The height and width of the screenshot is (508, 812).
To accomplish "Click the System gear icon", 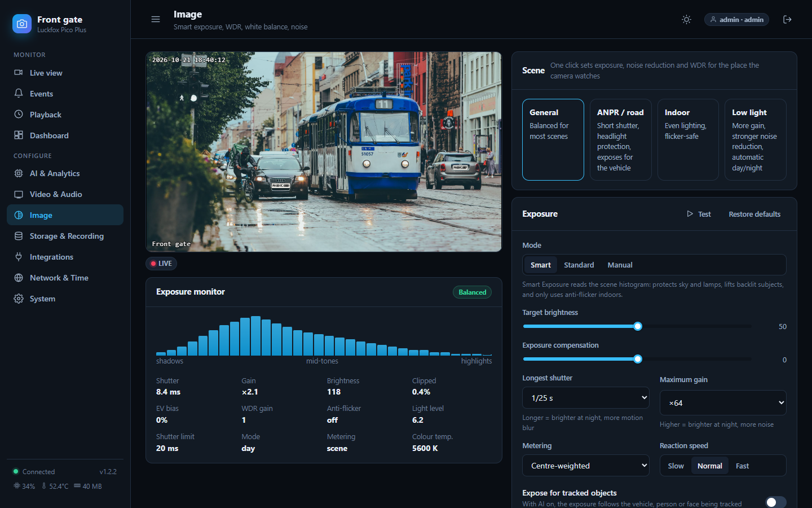I will [x=19, y=299].
